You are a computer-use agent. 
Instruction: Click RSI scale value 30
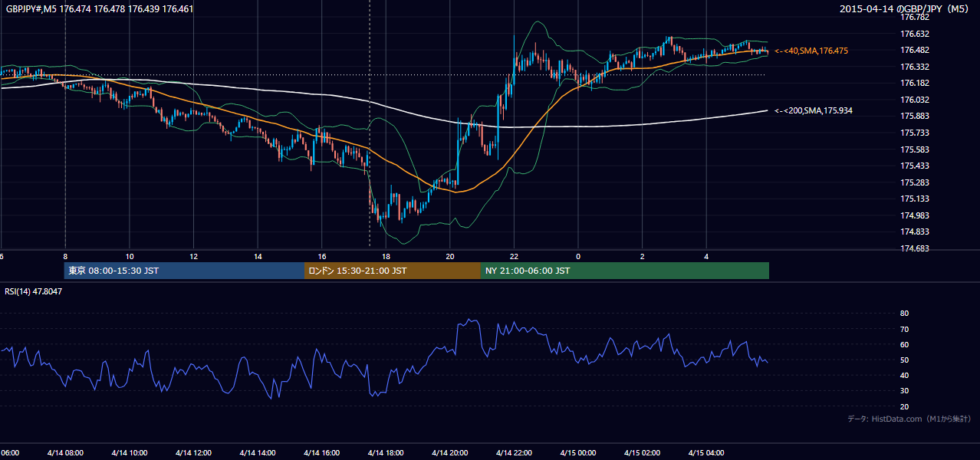(904, 391)
